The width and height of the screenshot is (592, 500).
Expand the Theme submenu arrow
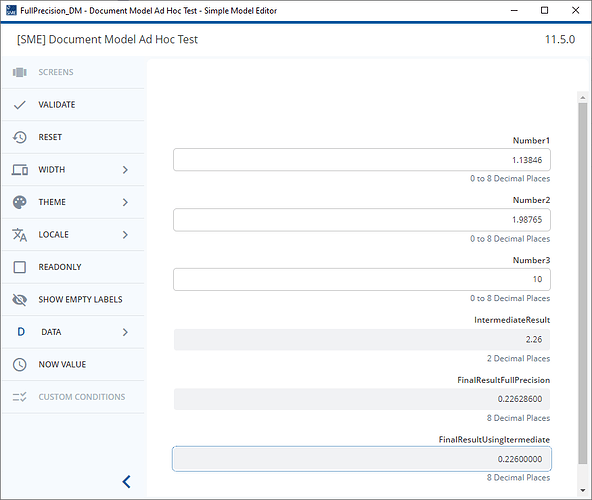pos(125,202)
